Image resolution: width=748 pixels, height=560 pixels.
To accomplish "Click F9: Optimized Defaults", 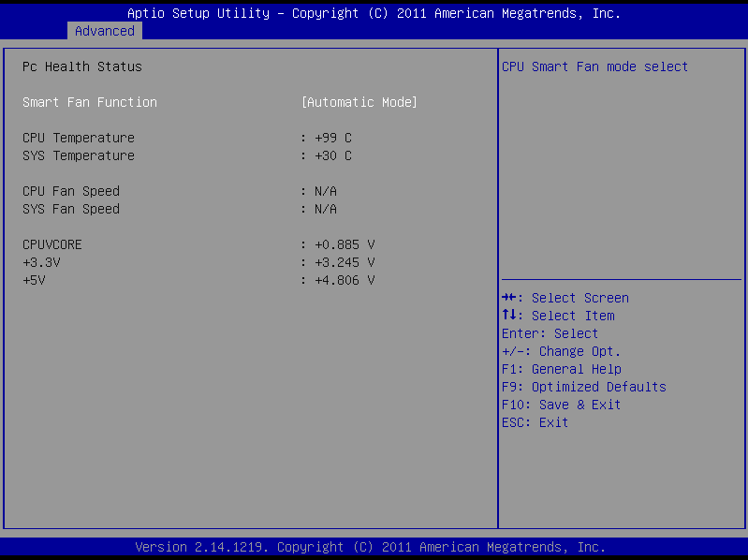I will coord(583,387).
